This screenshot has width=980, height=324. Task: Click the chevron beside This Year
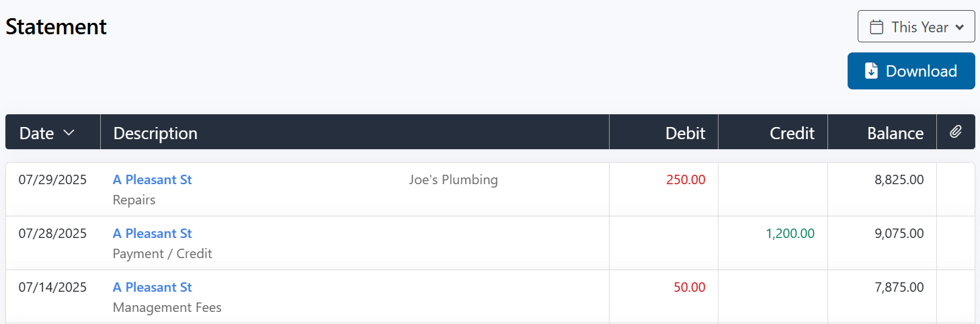point(960,28)
